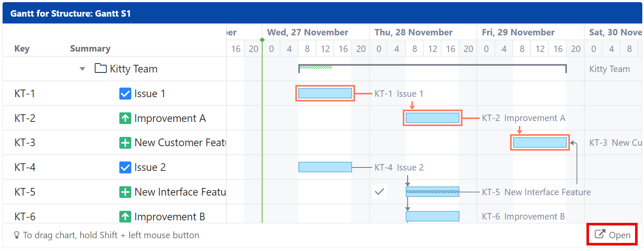Click the resolved checkmark next to KT-5

[x=380, y=192]
